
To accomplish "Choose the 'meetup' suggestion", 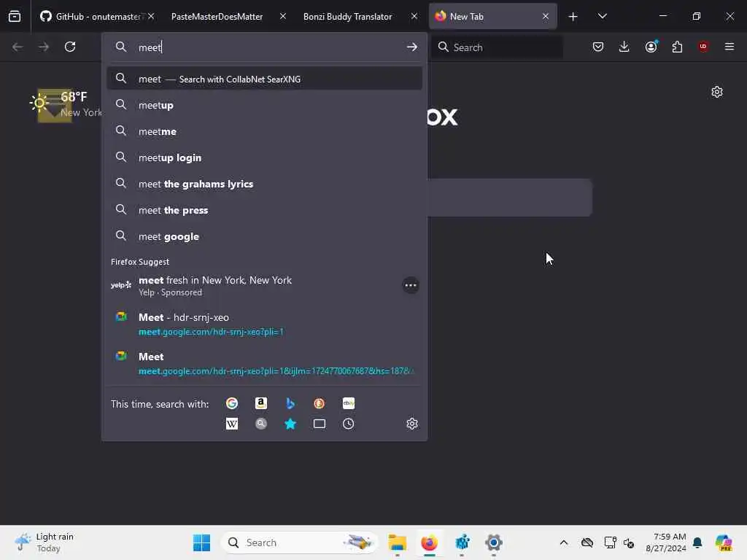I will coord(264,105).
